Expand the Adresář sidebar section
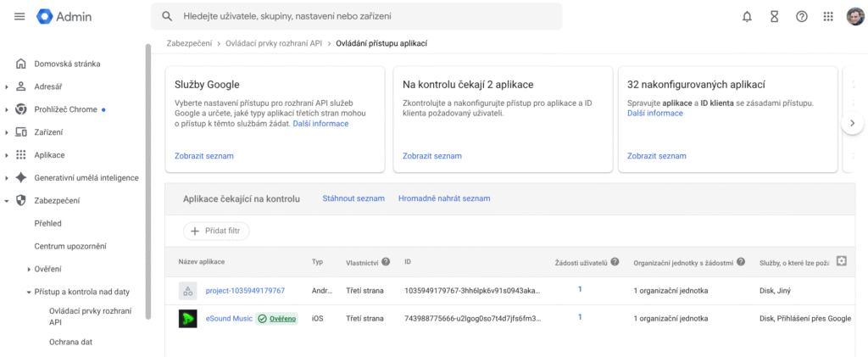 [x=7, y=86]
